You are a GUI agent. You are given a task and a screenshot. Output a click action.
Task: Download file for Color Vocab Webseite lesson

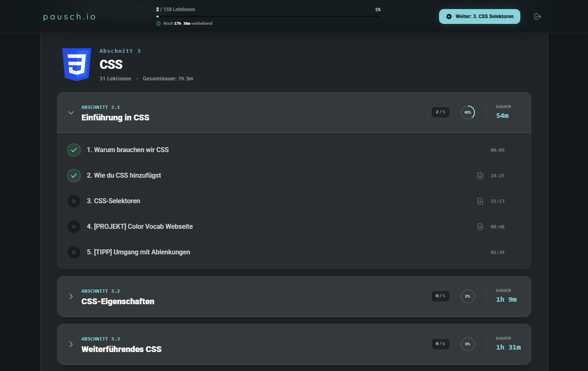pos(480,227)
